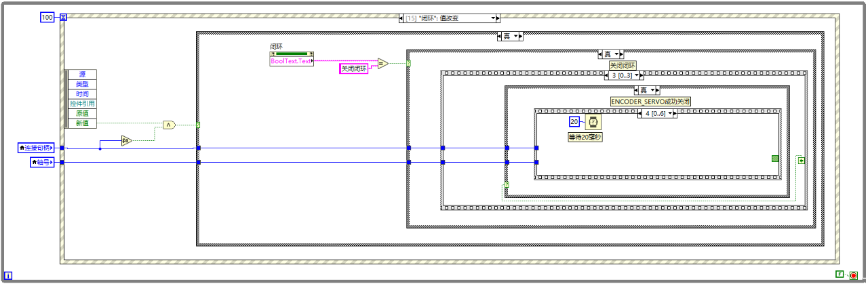This screenshot has width=868, height=284.
Task: Select the 轴号 local variable
Action: point(41,162)
